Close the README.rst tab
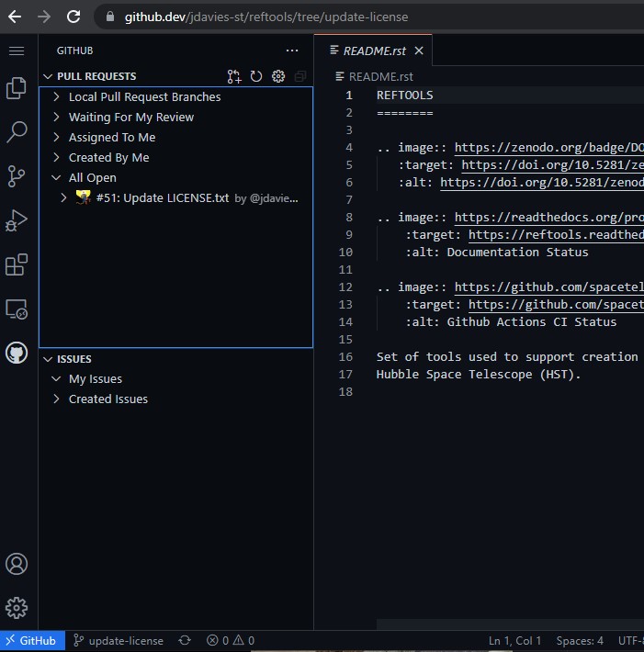This screenshot has height=652, width=644. 419,51
